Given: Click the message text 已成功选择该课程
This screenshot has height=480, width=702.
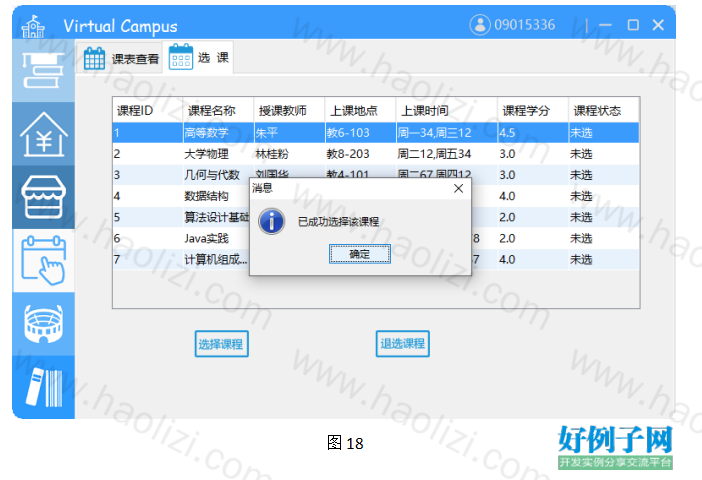Looking at the screenshot, I should (x=338, y=222).
